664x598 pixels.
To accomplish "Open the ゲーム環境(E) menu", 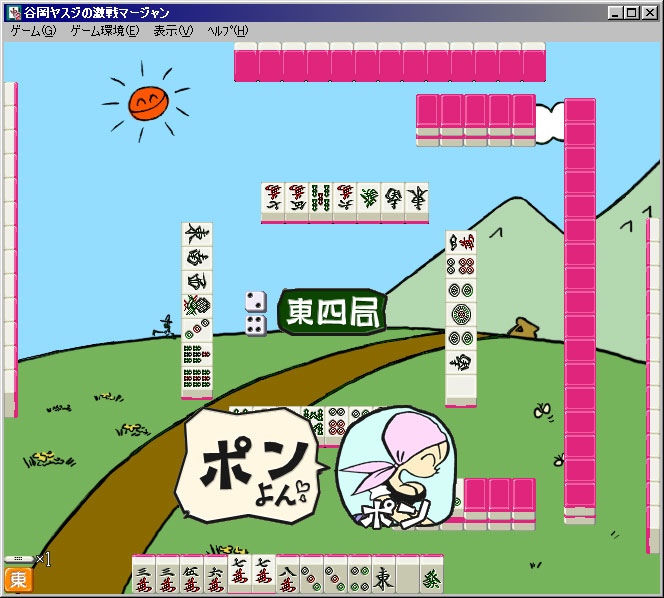I will (104, 31).
